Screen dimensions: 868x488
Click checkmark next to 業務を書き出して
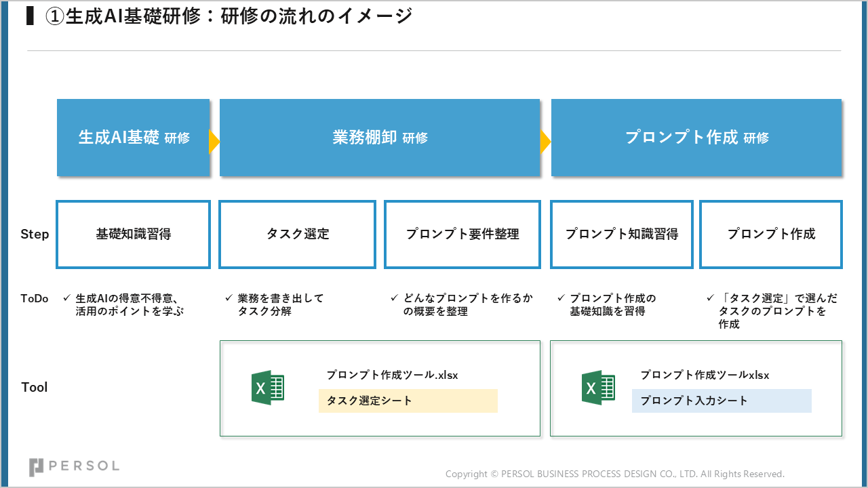(229, 298)
